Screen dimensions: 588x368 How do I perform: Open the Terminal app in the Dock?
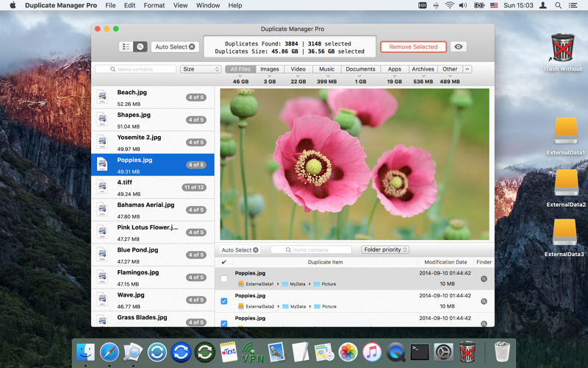pyautogui.click(x=420, y=353)
